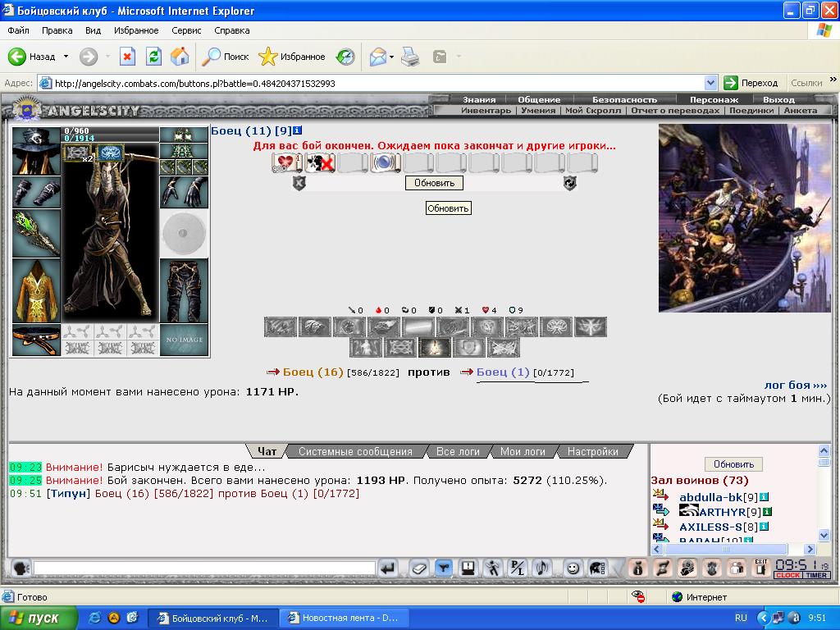Screen dimensions: 840x630
Task: Click the exclamation monitor icon in chat bar
Action: (x=468, y=568)
